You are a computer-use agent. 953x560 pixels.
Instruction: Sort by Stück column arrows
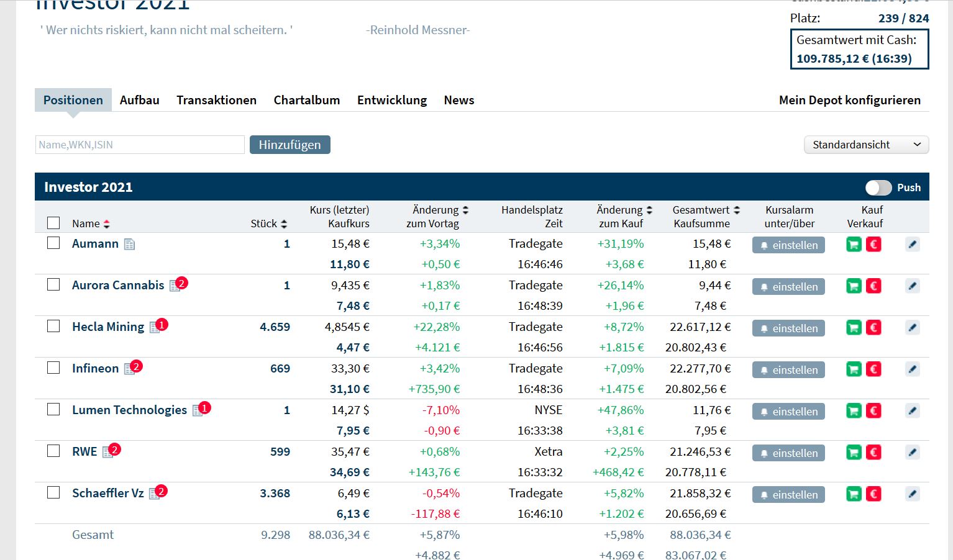coord(284,224)
